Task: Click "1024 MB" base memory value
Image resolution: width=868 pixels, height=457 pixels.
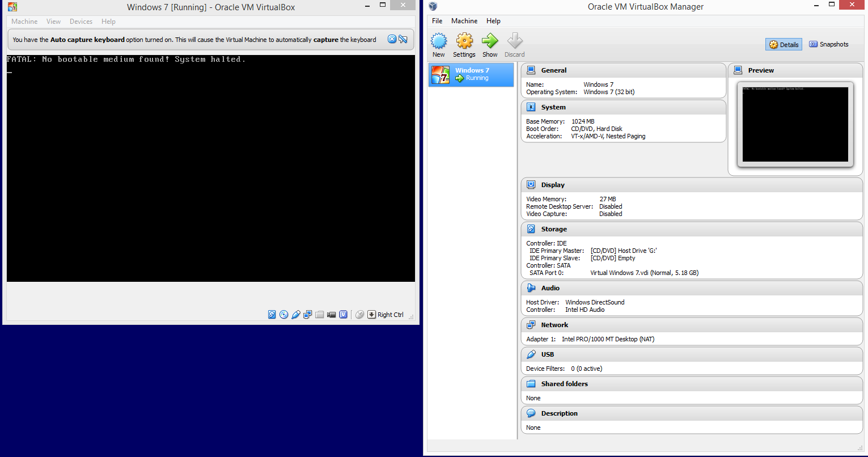Action: [583, 121]
